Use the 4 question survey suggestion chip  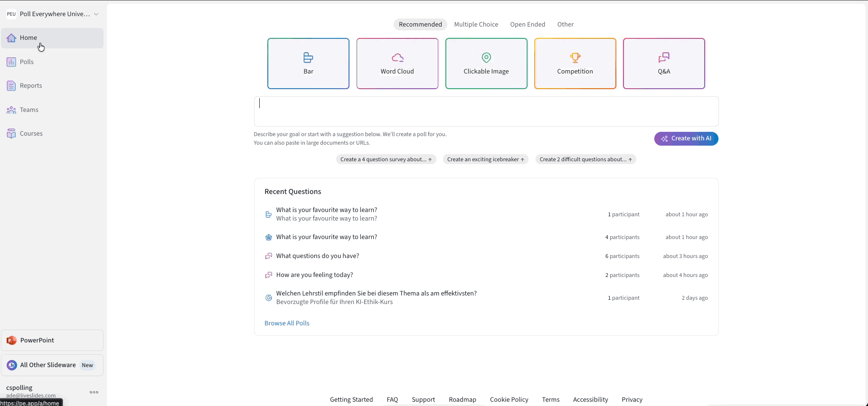(386, 159)
